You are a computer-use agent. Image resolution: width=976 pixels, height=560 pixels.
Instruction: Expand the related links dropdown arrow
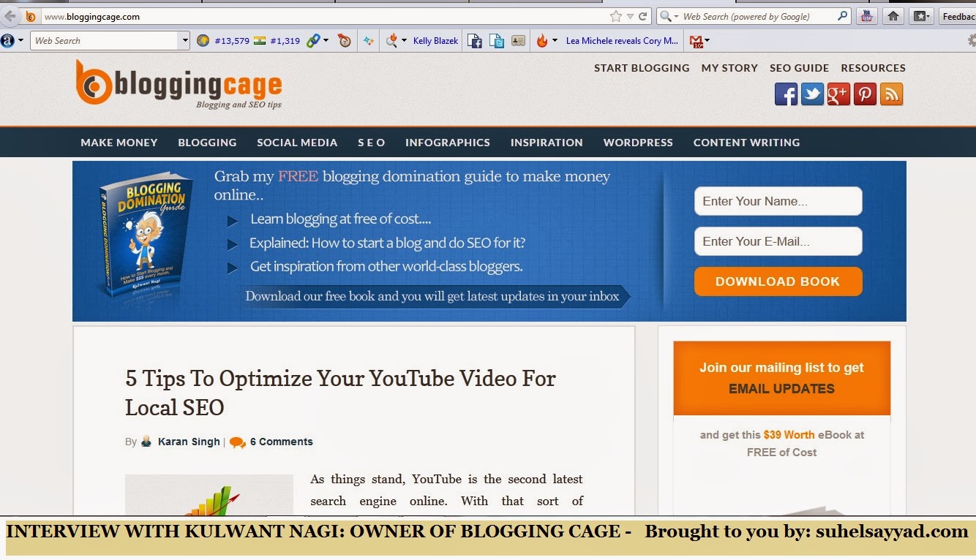[326, 41]
